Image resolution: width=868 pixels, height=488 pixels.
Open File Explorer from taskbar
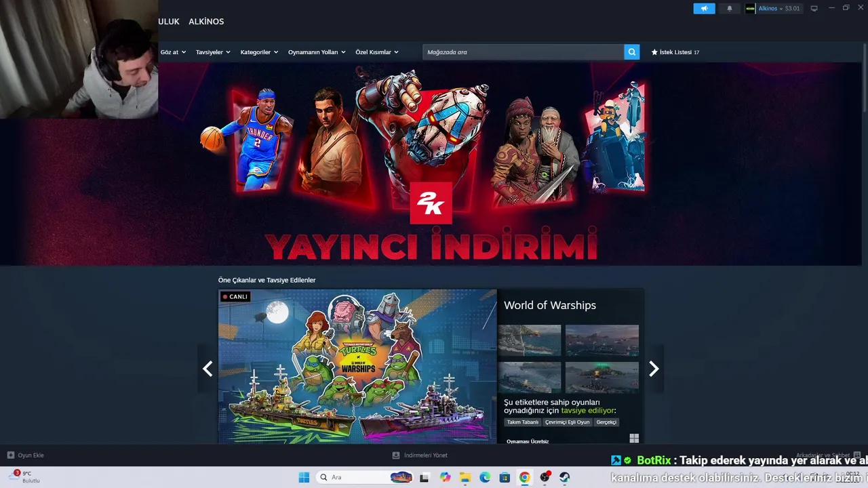click(x=465, y=477)
